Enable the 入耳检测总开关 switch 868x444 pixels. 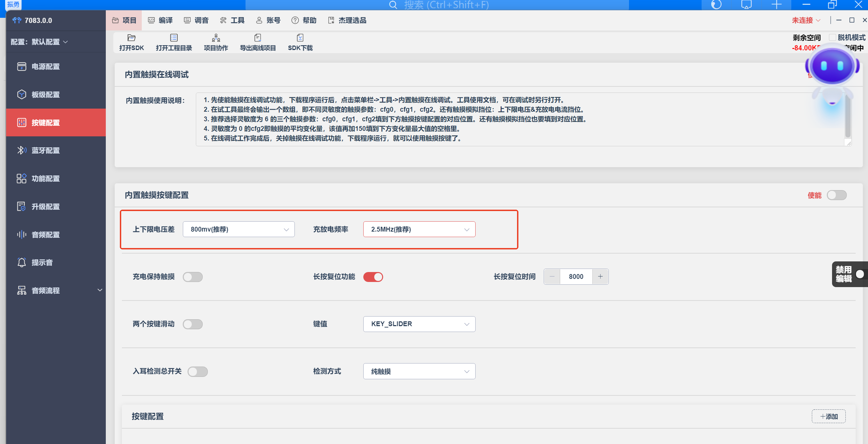198,371
